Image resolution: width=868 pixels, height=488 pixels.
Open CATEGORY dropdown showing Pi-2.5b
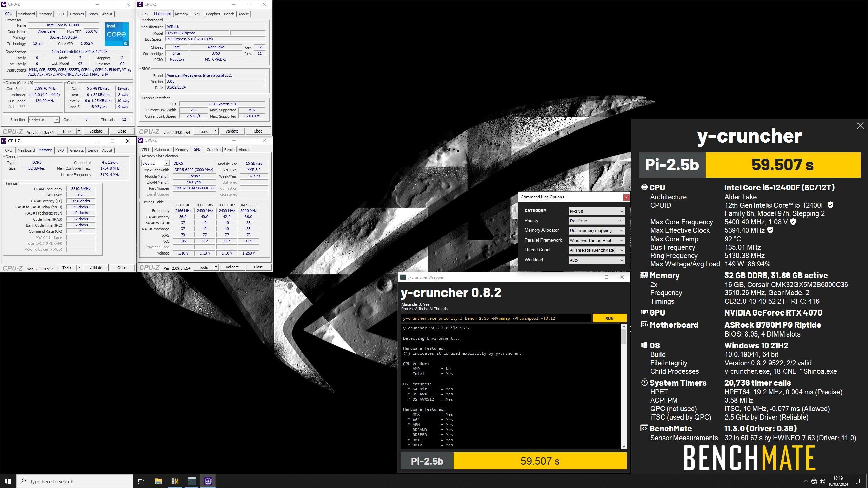pos(596,211)
